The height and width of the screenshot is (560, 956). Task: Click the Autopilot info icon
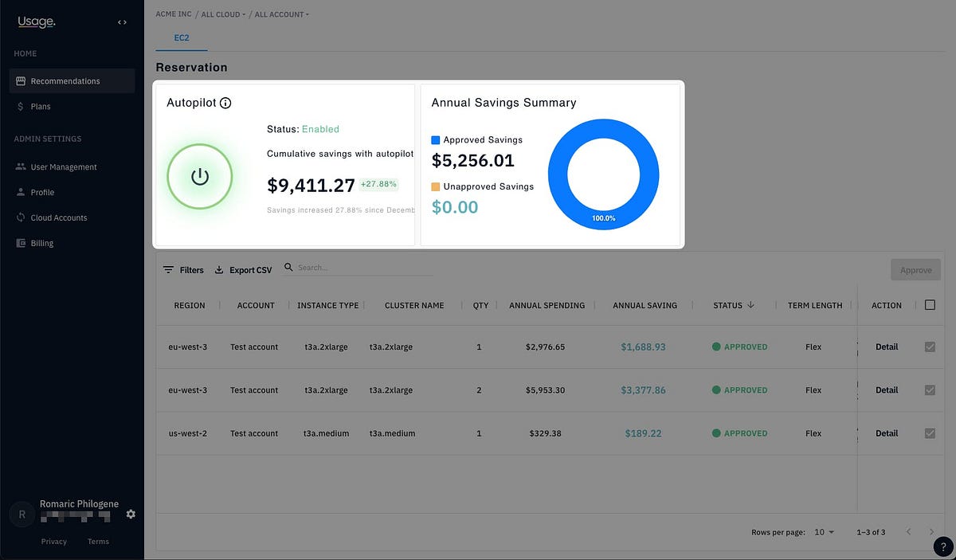(225, 103)
